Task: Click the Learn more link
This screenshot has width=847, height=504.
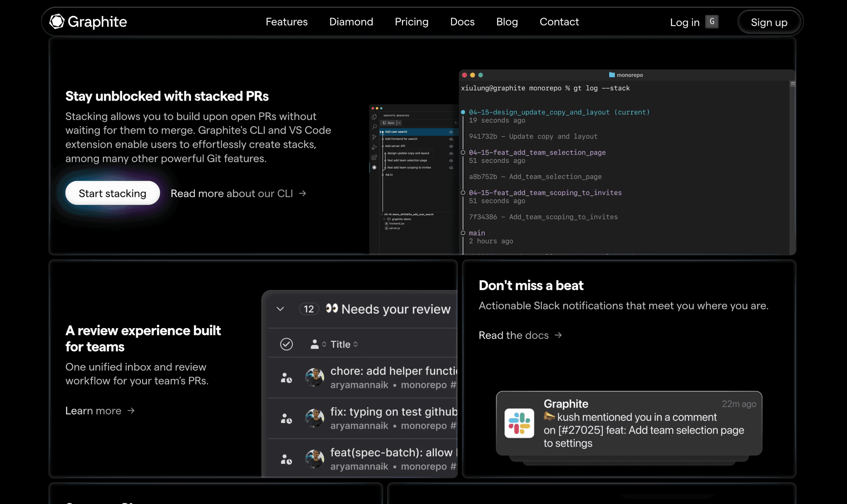Action: coord(100,411)
